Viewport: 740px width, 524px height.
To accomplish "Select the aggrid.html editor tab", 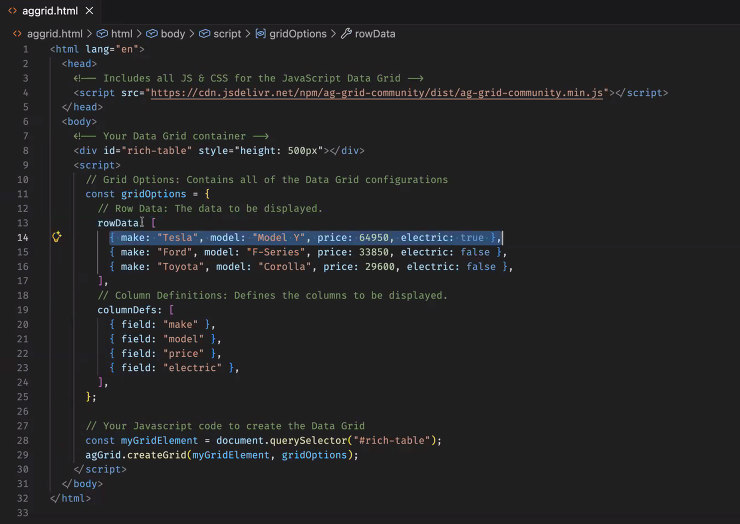I will [49, 11].
